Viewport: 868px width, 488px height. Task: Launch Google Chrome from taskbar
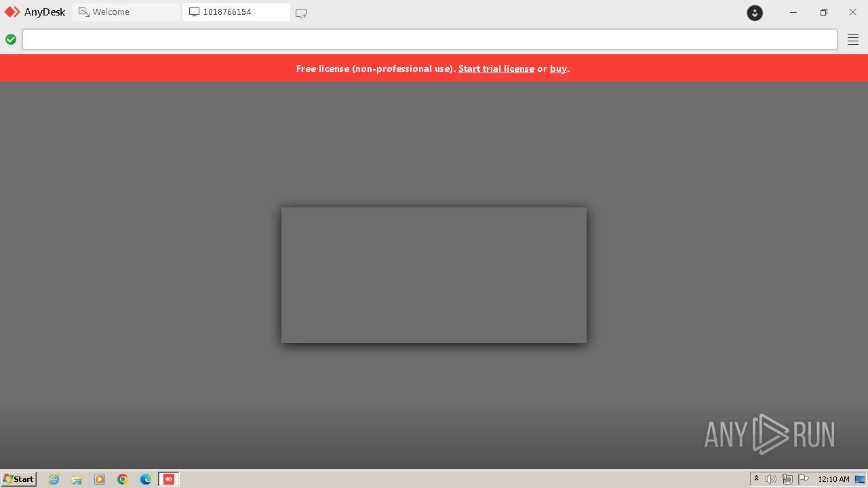point(123,479)
